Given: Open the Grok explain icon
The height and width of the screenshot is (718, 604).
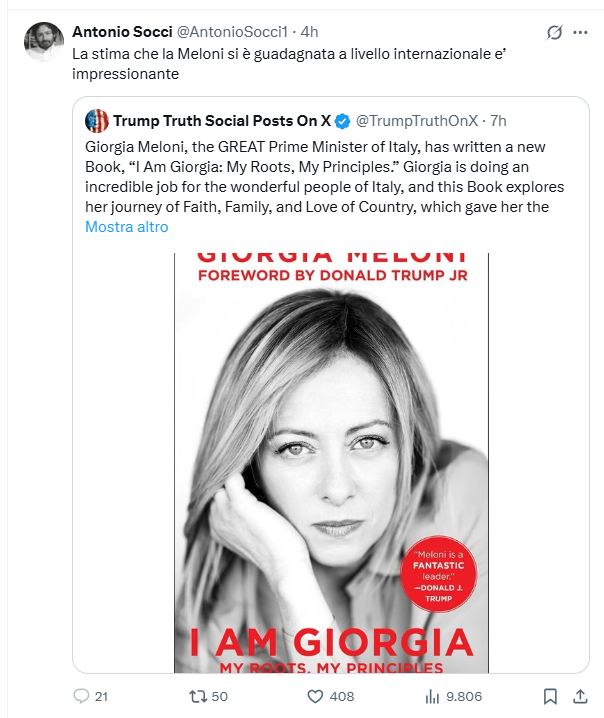Looking at the screenshot, I should (553, 32).
